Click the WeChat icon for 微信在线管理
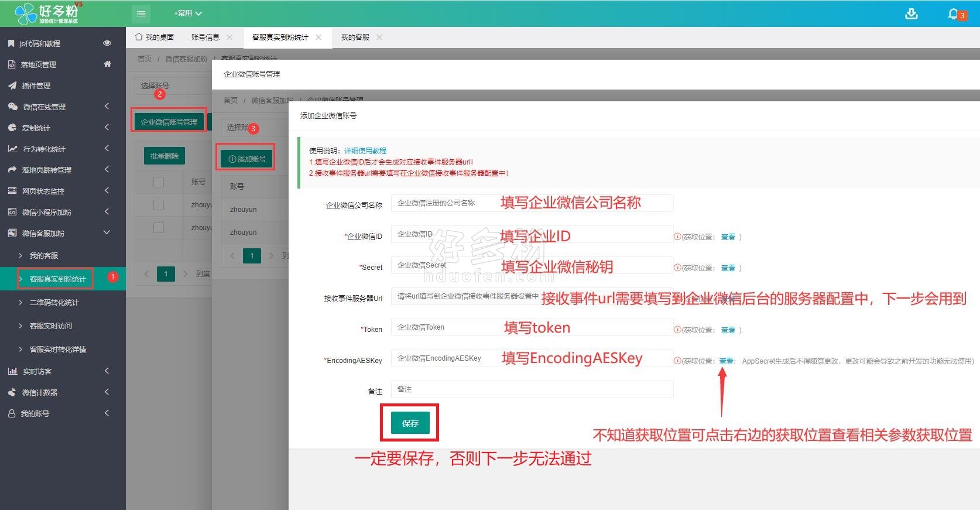The height and width of the screenshot is (510, 980). (13, 107)
